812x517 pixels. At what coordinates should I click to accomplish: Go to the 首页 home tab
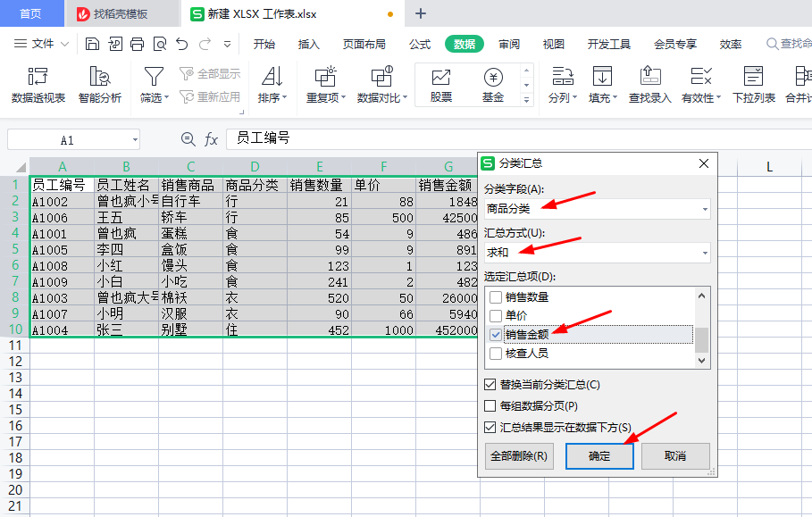30,13
